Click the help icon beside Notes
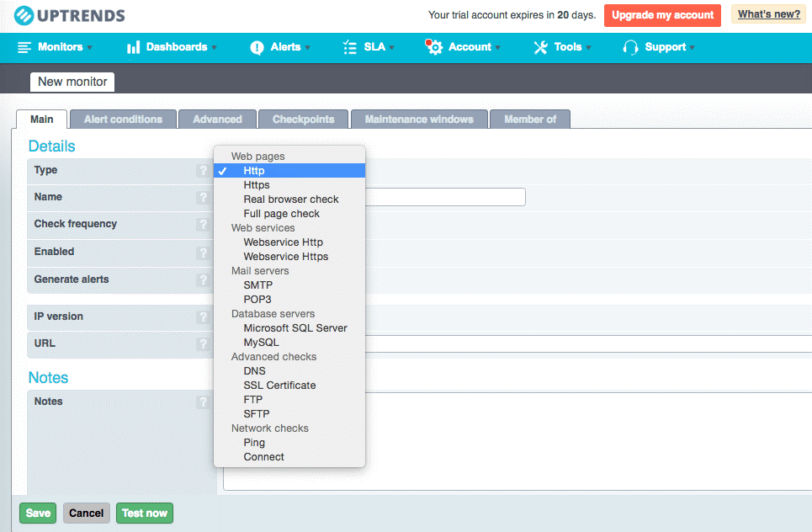This screenshot has height=532, width=812. (x=203, y=402)
